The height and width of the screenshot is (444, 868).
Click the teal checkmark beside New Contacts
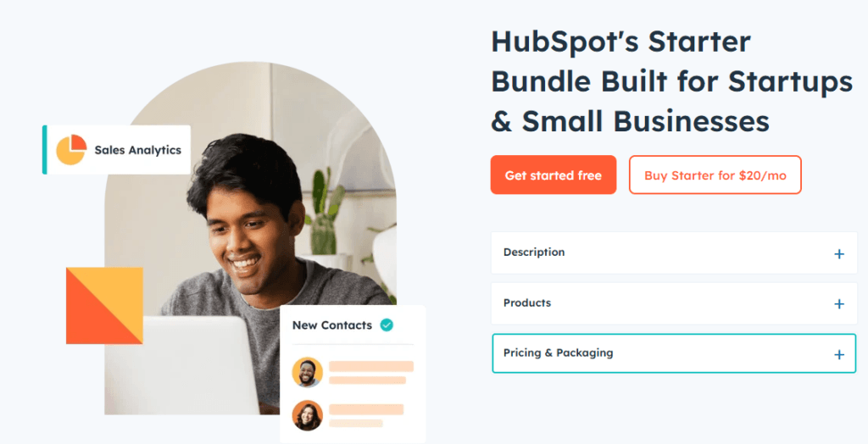[x=387, y=325]
